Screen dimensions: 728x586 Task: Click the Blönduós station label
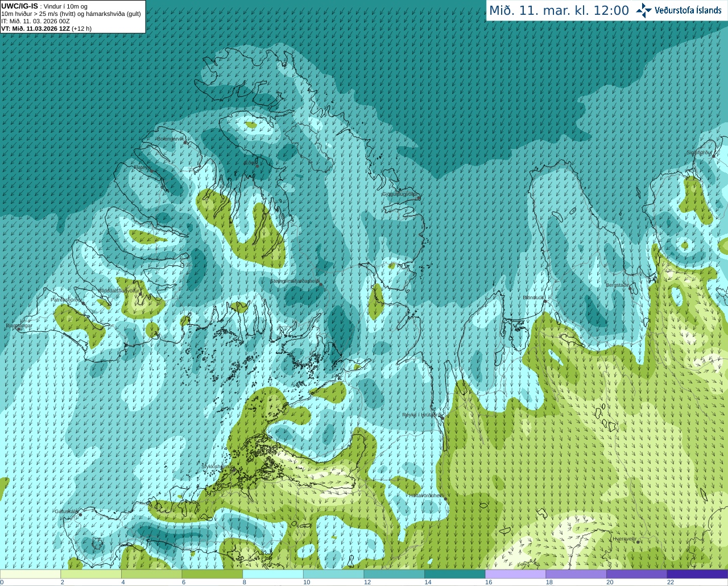(533, 298)
